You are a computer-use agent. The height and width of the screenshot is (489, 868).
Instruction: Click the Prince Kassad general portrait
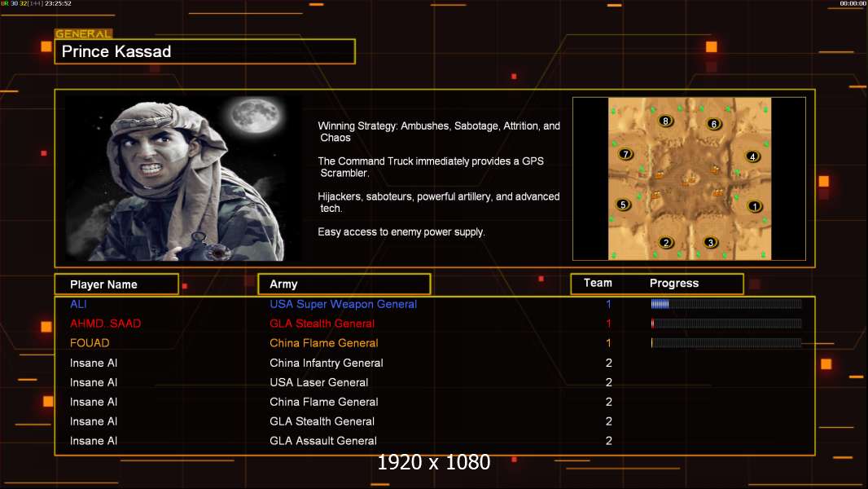[x=183, y=178]
